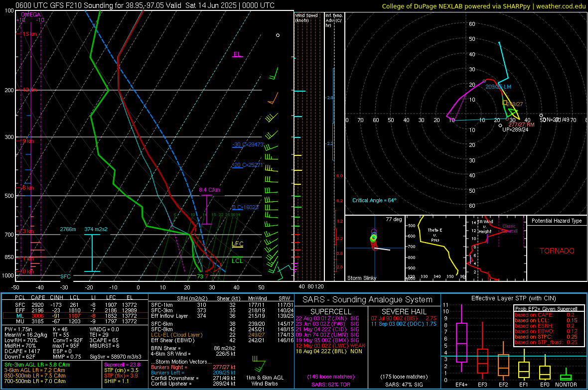Click the 'Wind Speed (knots)' panel header
The image size is (588, 390).
(x=306, y=17)
